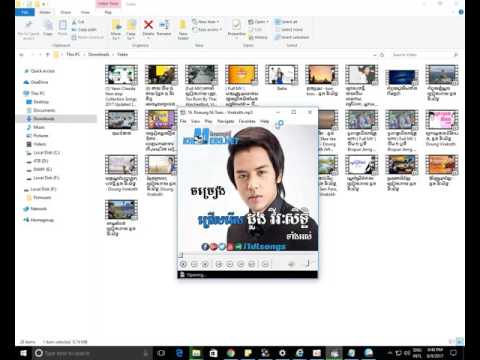
Task: Click History in the Open group
Action: pos(258,37)
